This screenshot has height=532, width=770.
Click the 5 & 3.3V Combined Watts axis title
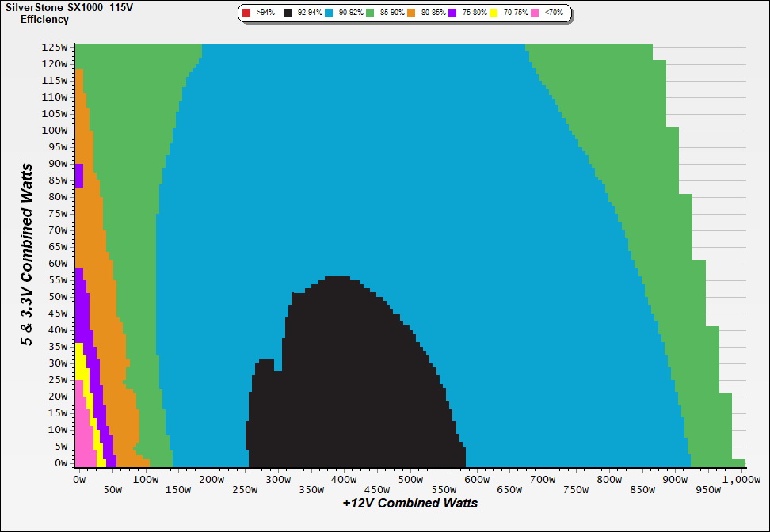28,255
